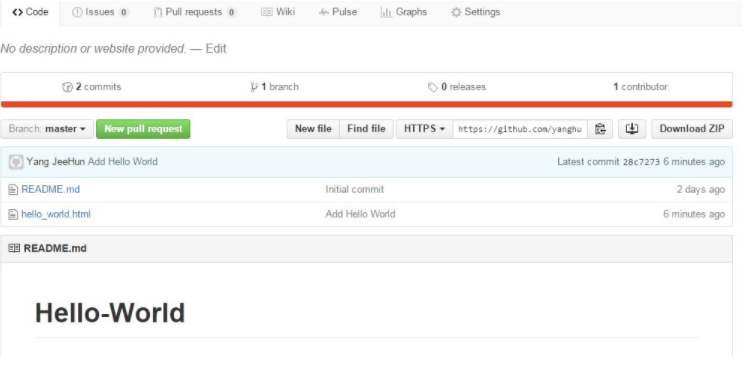Screen dimensions: 748x365
Task: Open repository Settings tab
Action: pyautogui.click(x=475, y=12)
